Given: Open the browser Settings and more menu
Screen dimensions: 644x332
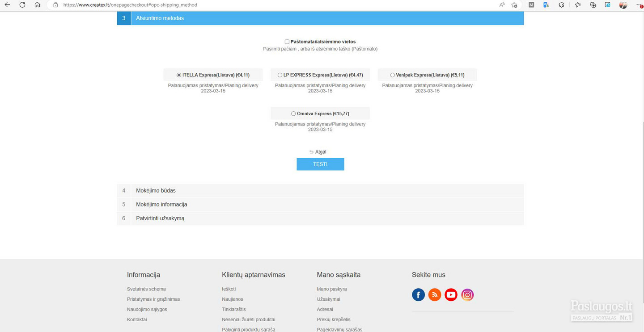Looking at the screenshot, I should [639, 5].
